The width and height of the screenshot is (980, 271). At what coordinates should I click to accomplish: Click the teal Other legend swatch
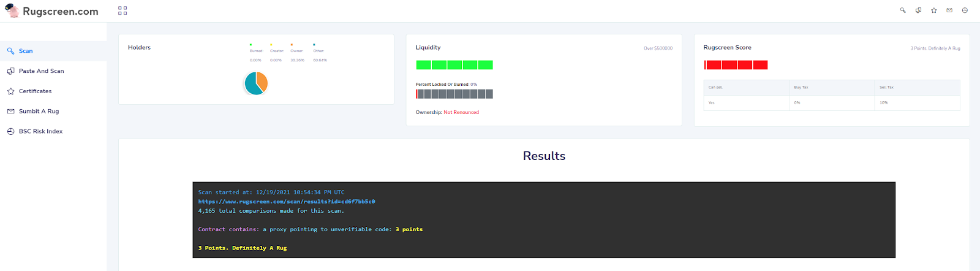click(x=314, y=45)
